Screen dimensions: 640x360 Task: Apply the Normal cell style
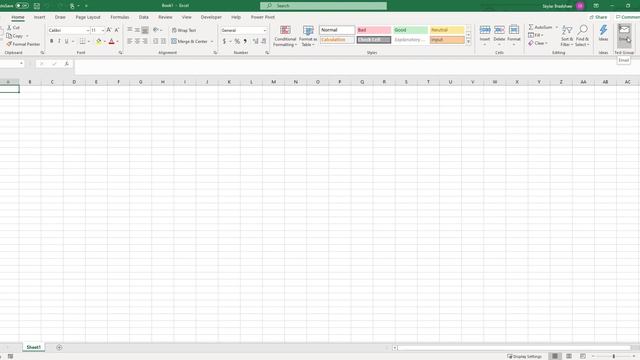(x=337, y=30)
